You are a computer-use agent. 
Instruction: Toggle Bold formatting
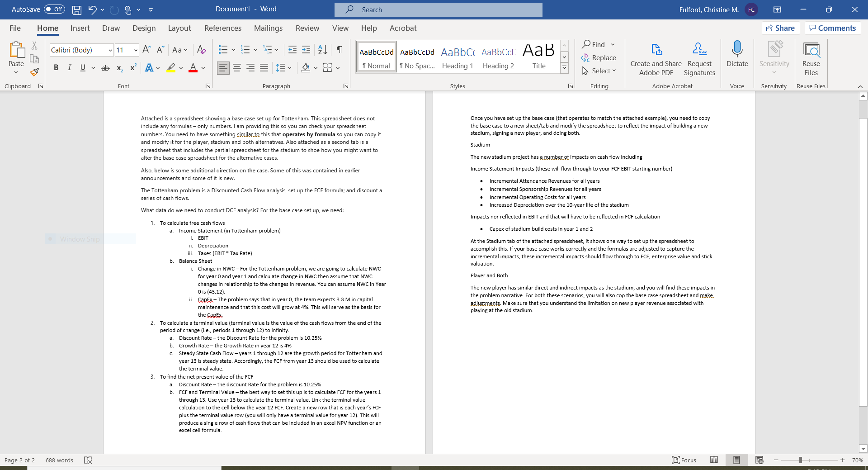pos(56,68)
